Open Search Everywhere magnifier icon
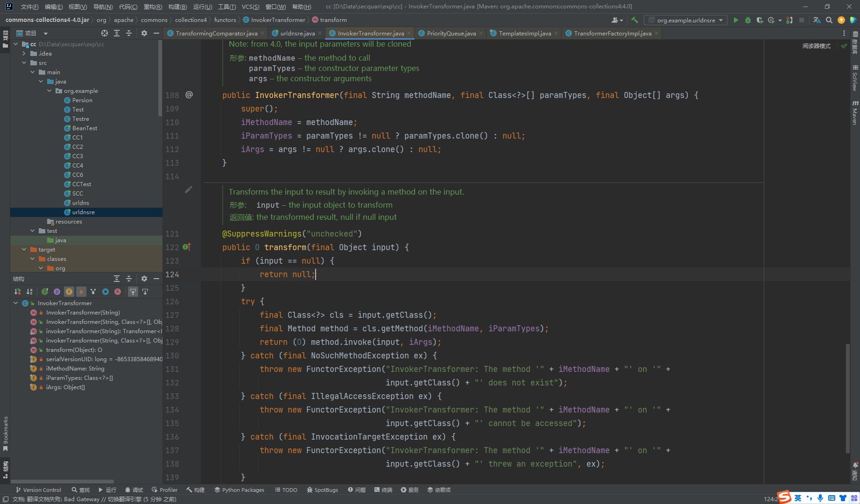The image size is (860, 504). 829,20
